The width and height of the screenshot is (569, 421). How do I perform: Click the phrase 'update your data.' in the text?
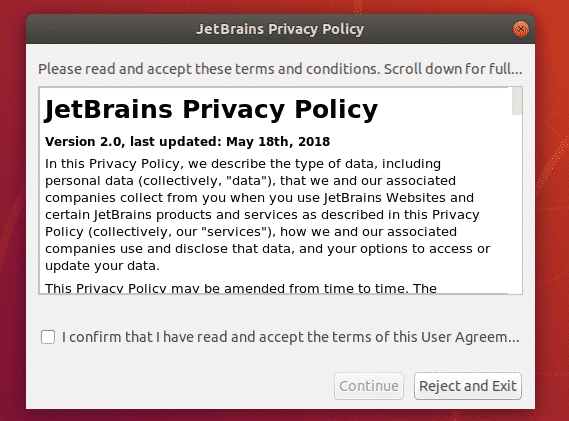[102, 266]
